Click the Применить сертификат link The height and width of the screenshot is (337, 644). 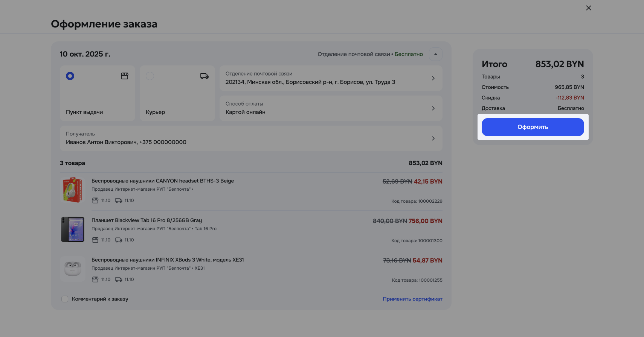click(412, 299)
